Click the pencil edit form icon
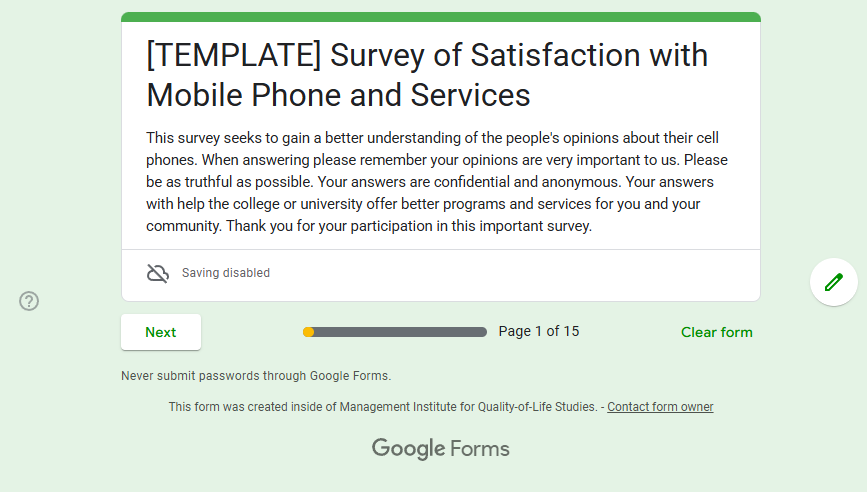867x492 pixels. pos(834,282)
